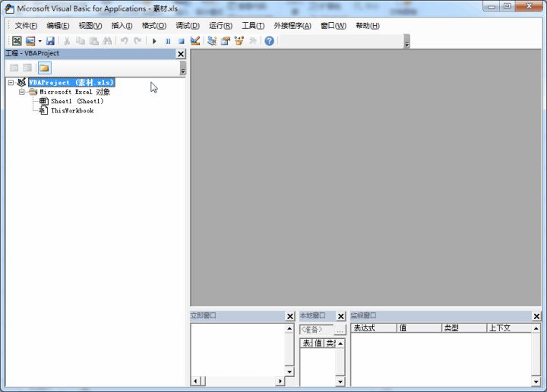Click the 监视窗口 scroll down arrow

point(536,381)
